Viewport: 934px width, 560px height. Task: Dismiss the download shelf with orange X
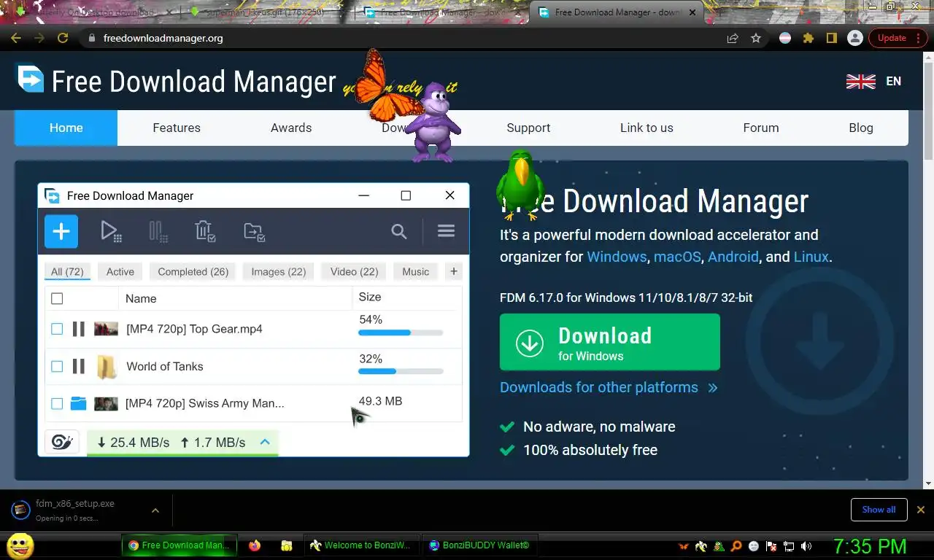tap(921, 510)
